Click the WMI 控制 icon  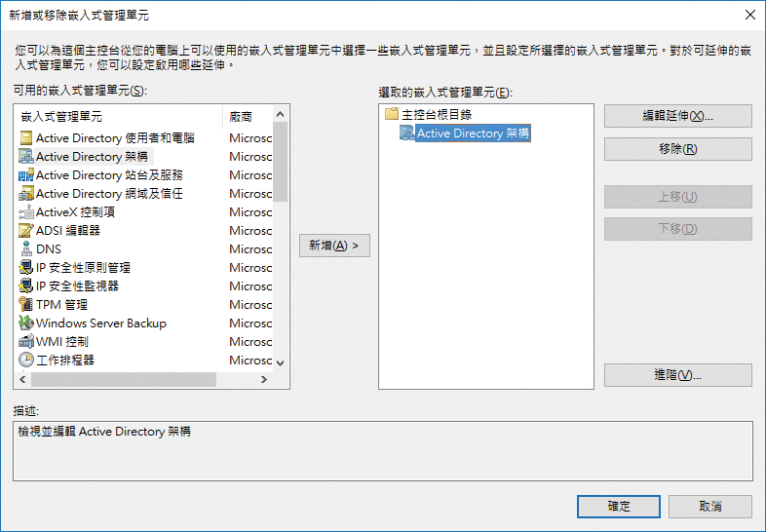tap(26, 341)
